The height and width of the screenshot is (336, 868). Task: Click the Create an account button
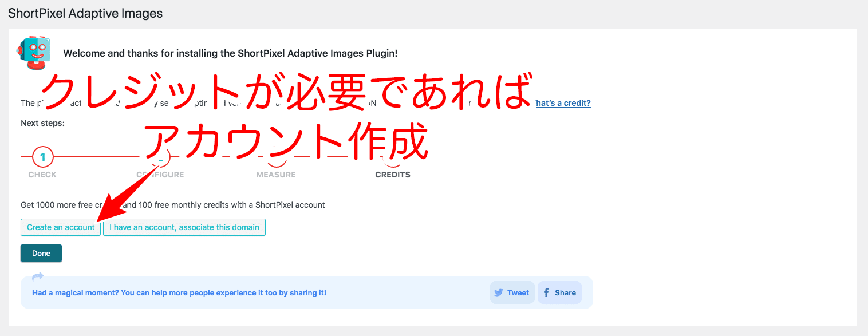coord(61,227)
